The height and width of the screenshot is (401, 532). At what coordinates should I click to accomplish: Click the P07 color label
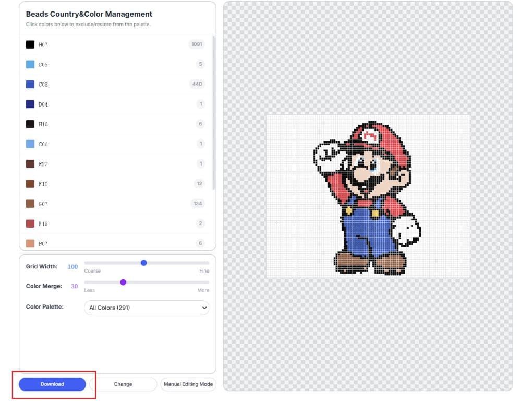click(x=43, y=244)
